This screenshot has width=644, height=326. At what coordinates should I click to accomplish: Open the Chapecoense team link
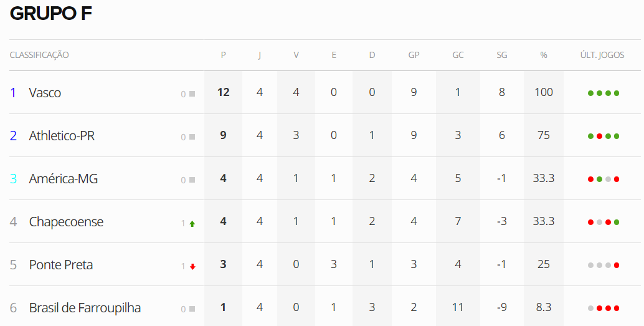coord(66,221)
